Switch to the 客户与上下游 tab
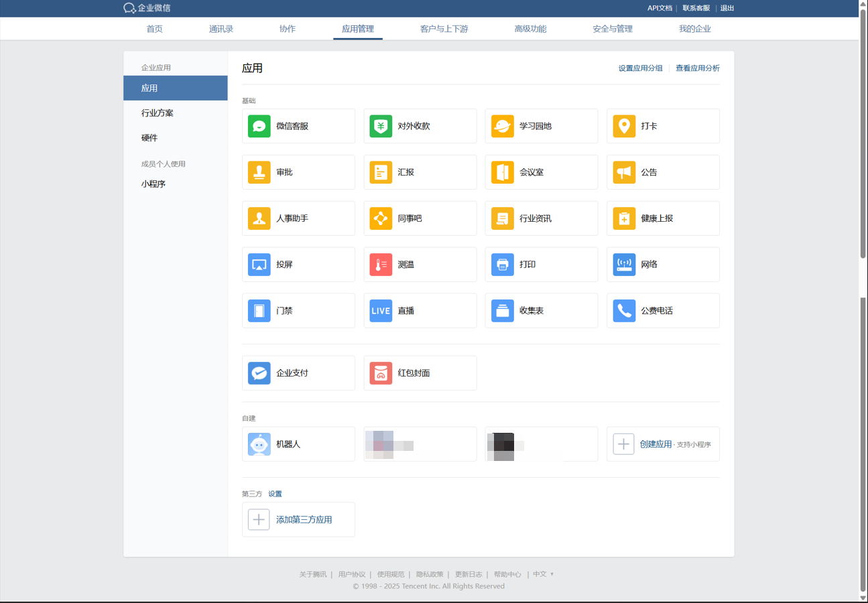 point(444,29)
